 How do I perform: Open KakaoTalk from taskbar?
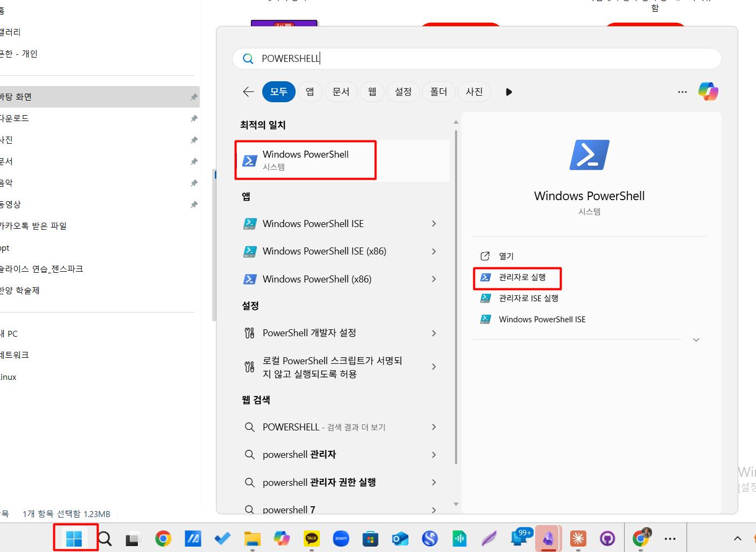312,539
